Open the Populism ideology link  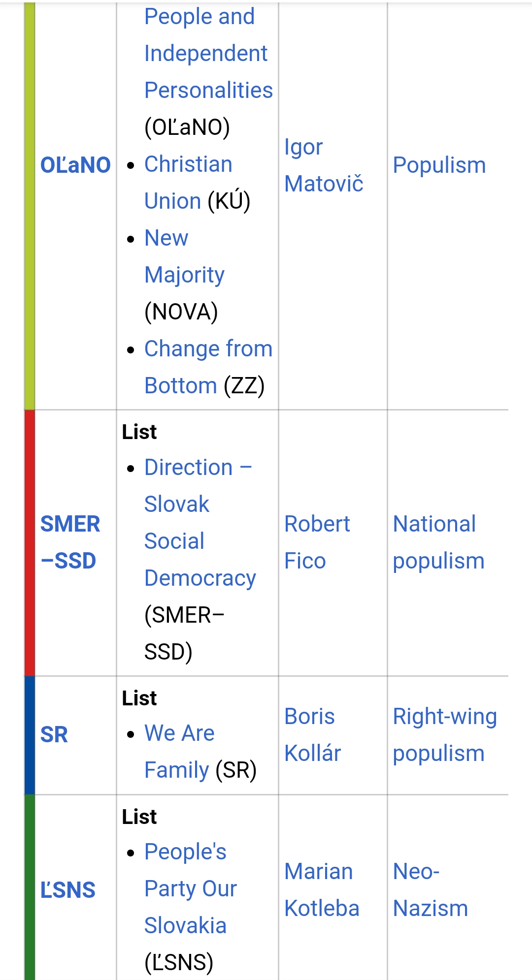click(439, 165)
